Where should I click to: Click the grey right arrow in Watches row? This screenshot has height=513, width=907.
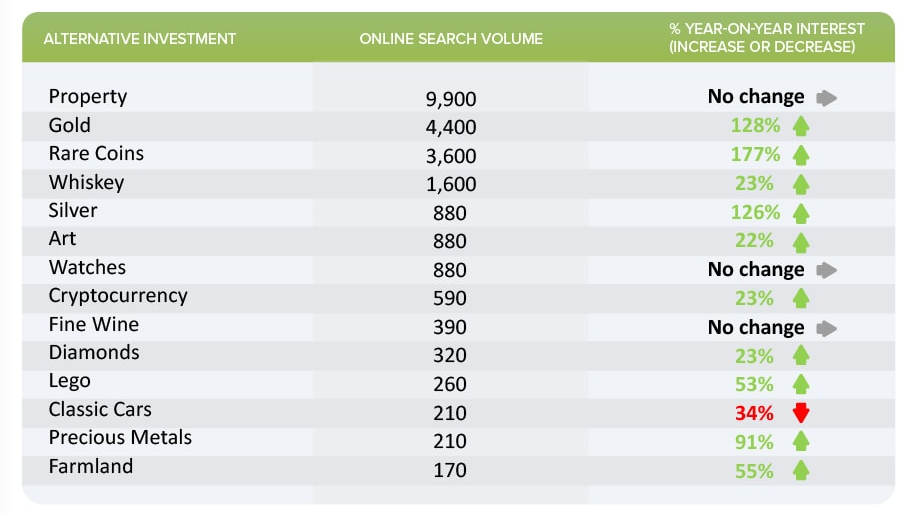coord(827,270)
